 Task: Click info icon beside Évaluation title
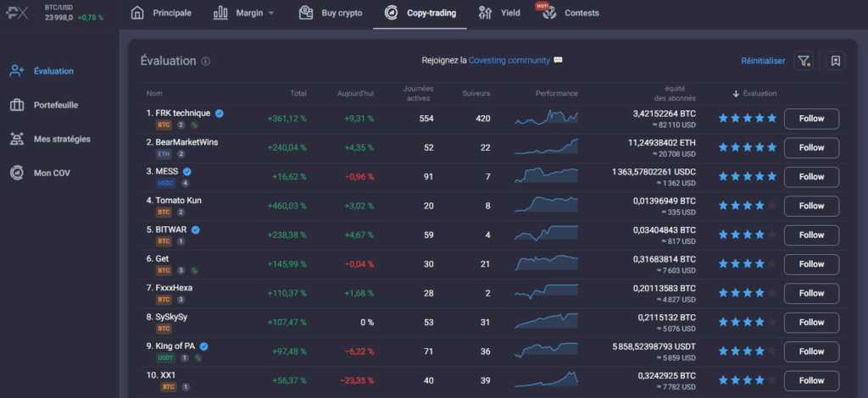(206, 62)
